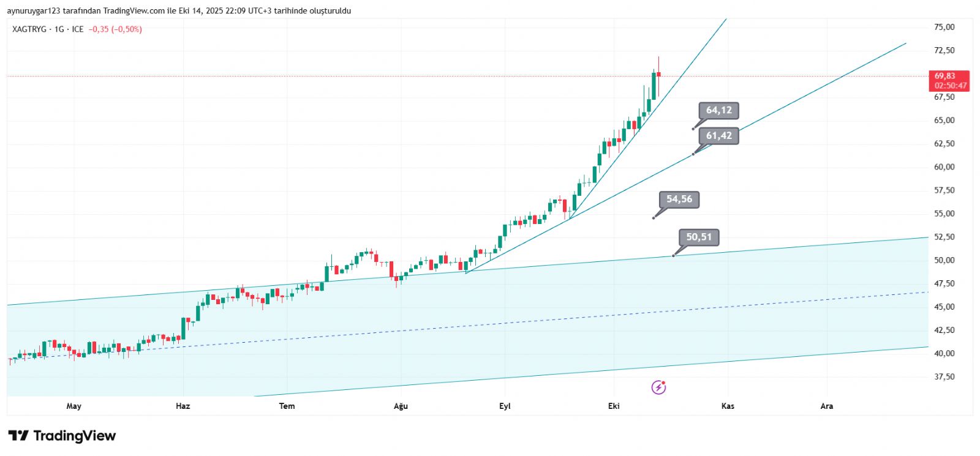Image resolution: width=980 pixels, height=456 pixels.
Task: Click the Kas month label on time axis
Action: [728, 406]
